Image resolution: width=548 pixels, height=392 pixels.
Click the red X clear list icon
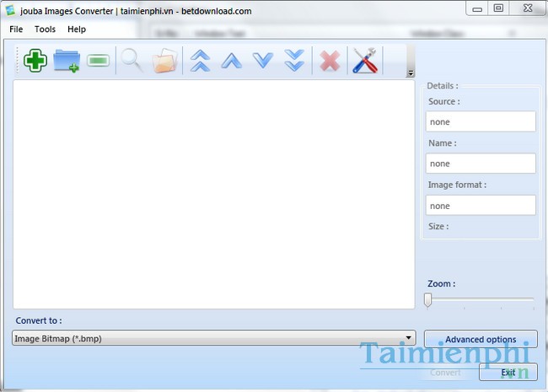tap(330, 61)
